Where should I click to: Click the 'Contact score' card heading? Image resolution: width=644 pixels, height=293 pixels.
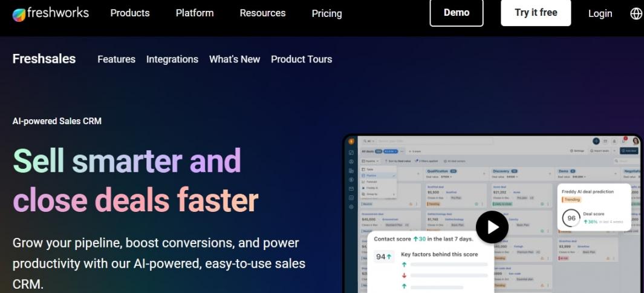(423, 239)
